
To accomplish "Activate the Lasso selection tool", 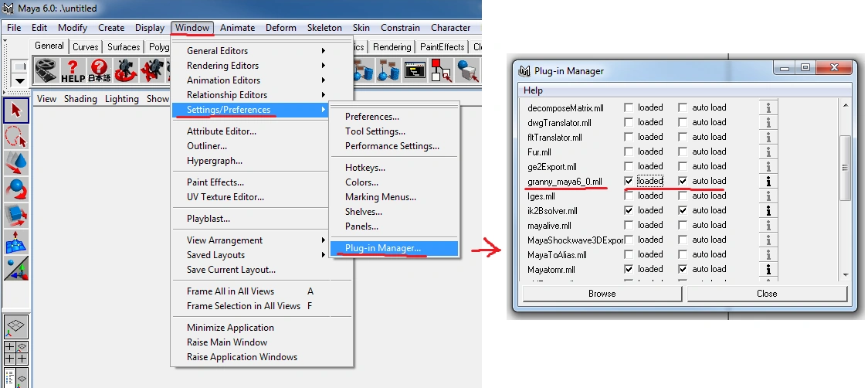I will click(x=16, y=136).
